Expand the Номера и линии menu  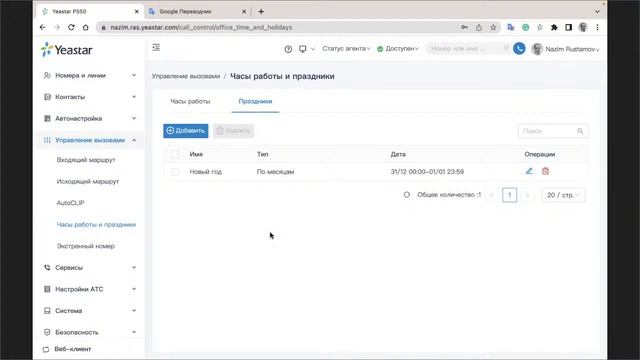pyautogui.click(x=90, y=76)
